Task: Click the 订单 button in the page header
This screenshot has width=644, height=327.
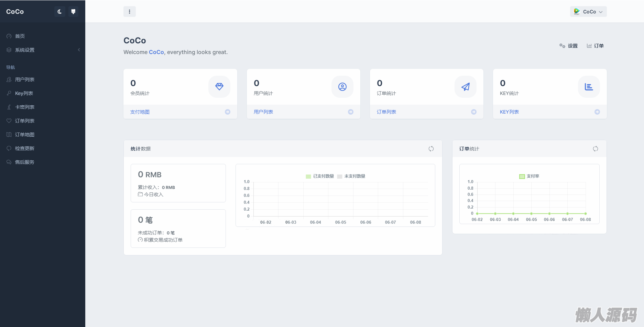Action: tap(595, 46)
